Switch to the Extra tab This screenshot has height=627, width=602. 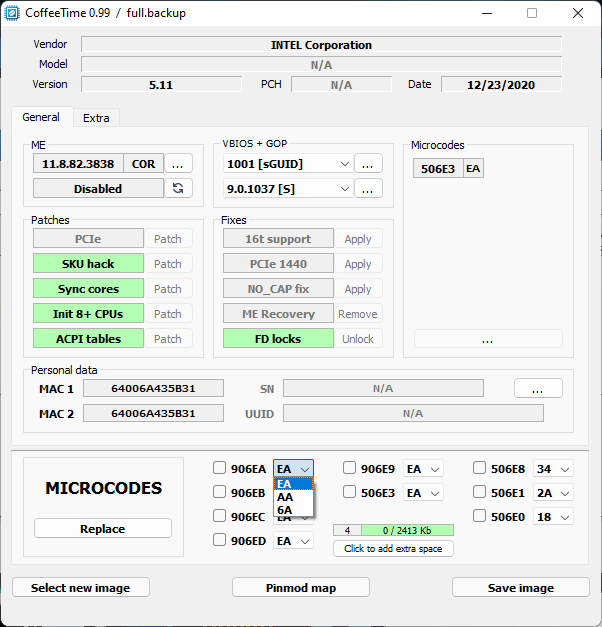coord(96,118)
